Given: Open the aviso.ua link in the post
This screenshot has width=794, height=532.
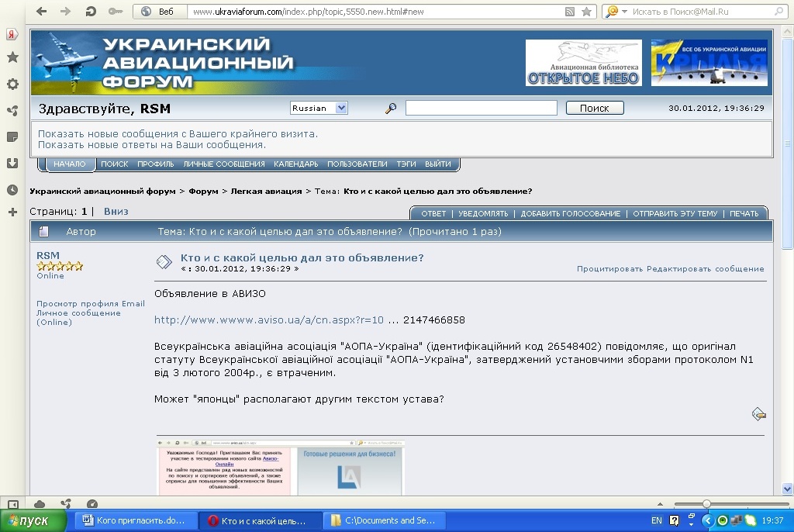Looking at the screenshot, I should (268, 320).
